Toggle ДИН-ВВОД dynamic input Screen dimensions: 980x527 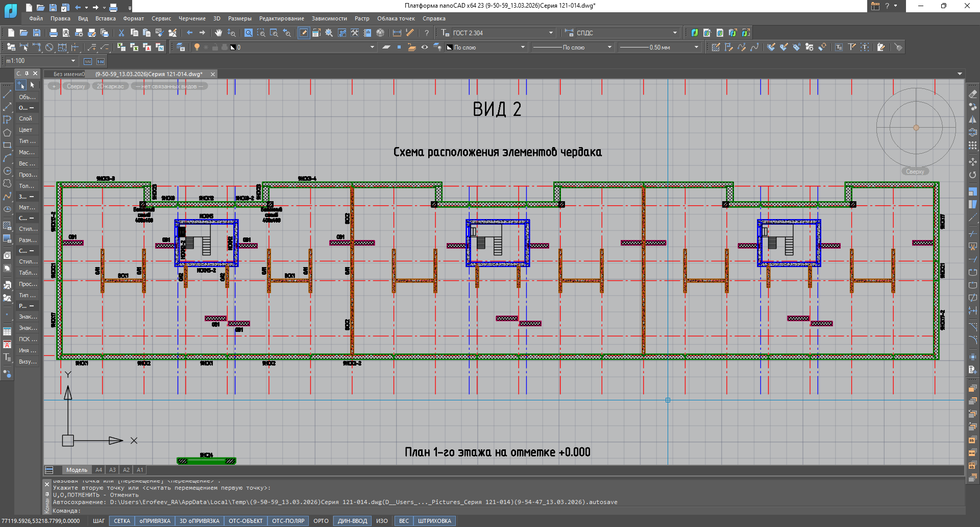coord(352,521)
